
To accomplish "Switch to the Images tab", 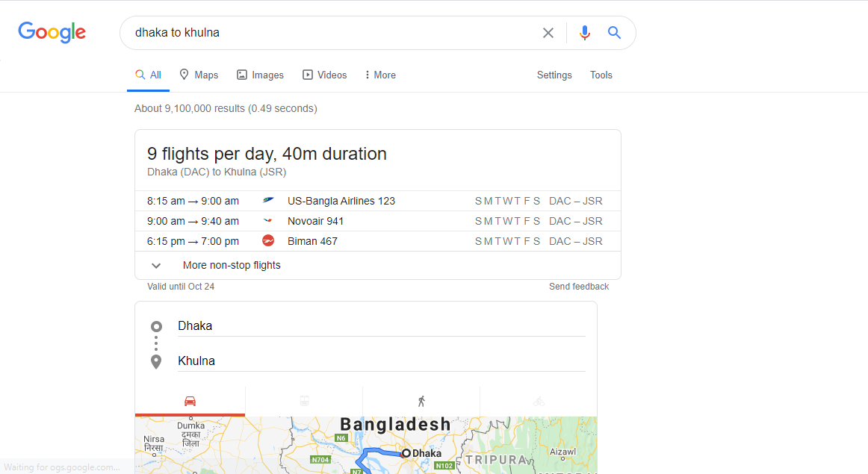I will (260, 75).
